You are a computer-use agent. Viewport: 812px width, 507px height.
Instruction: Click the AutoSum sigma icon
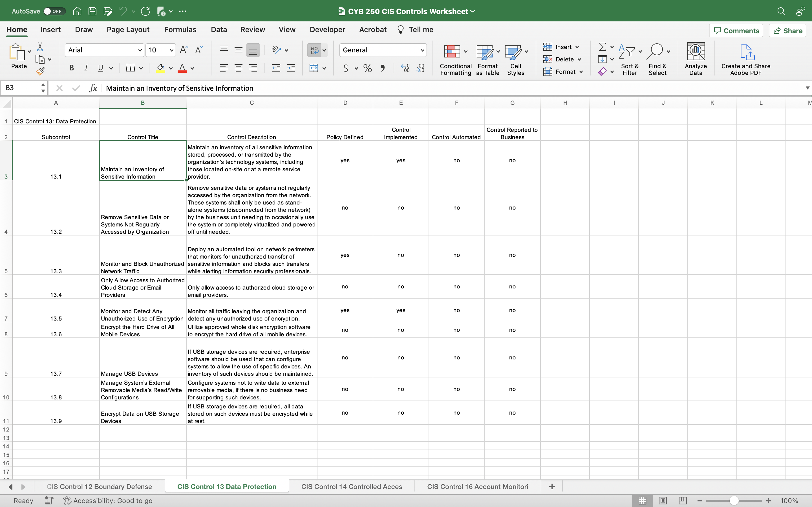pyautogui.click(x=603, y=46)
